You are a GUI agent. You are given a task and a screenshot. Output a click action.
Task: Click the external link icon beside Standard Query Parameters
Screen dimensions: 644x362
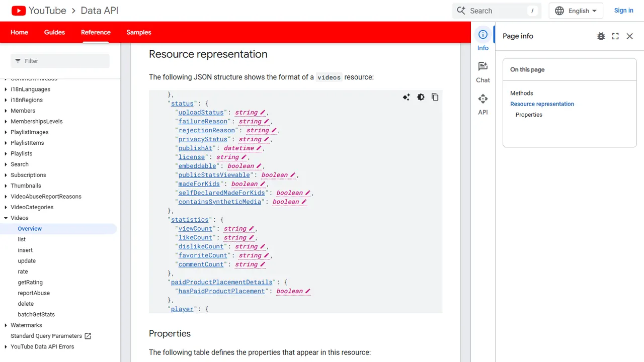pyautogui.click(x=88, y=336)
